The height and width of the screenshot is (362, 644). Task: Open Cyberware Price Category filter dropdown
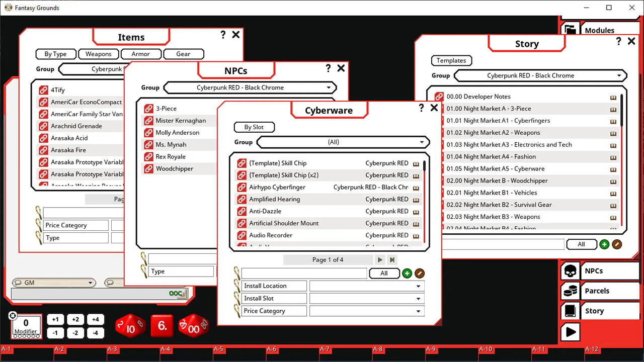367,311
